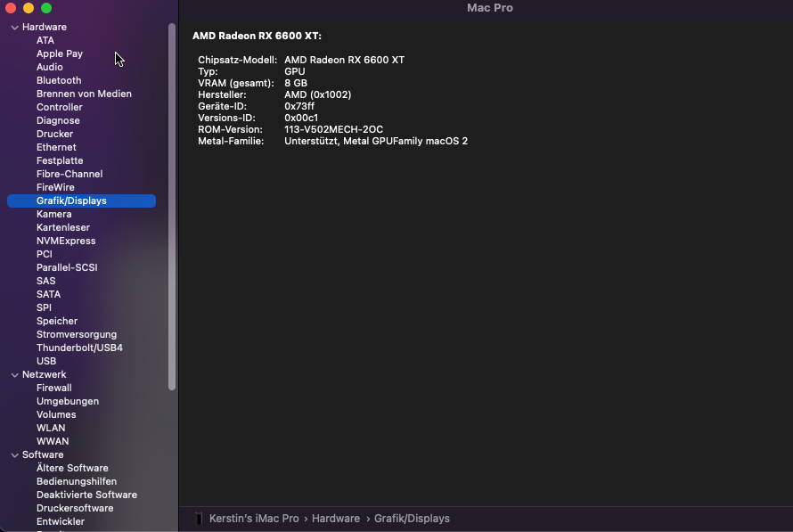Open the Audio hardware entry

pos(50,67)
